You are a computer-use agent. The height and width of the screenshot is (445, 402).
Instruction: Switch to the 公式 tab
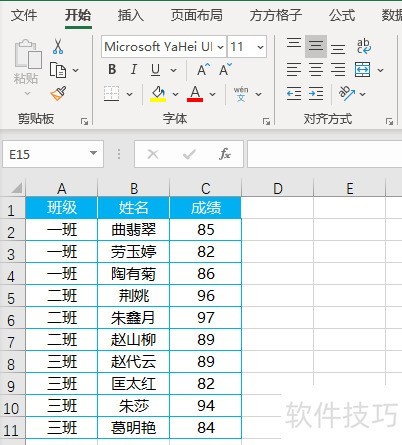coord(342,15)
